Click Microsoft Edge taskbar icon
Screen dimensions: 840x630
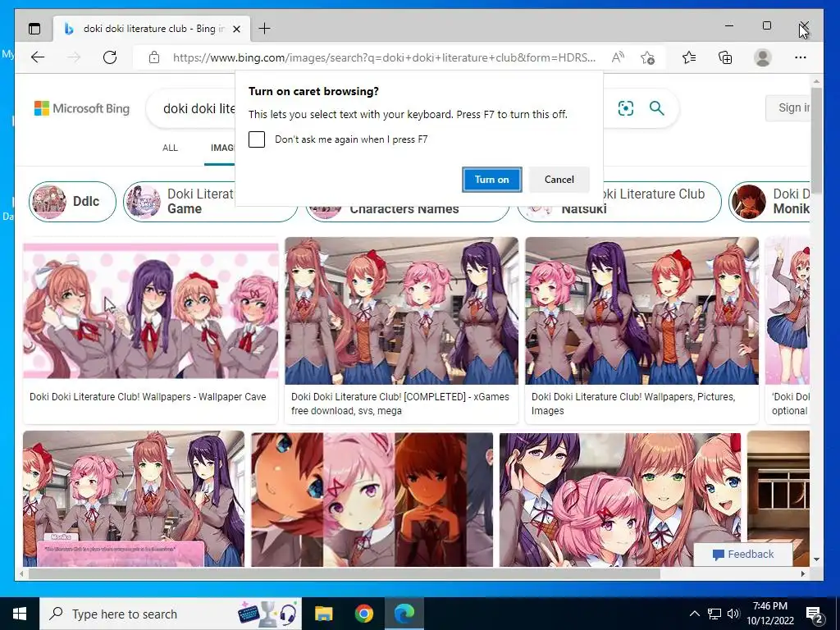[x=404, y=614]
